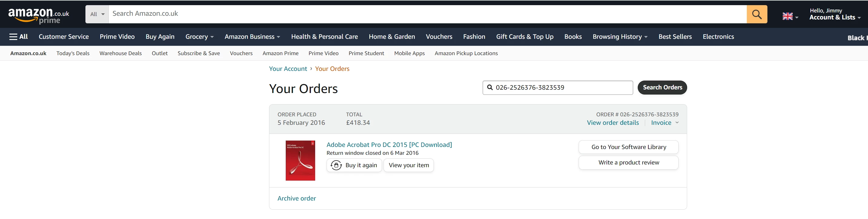Open the Outlet page
Image resolution: width=868 pixels, height=219 pixels.
(x=160, y=53)
